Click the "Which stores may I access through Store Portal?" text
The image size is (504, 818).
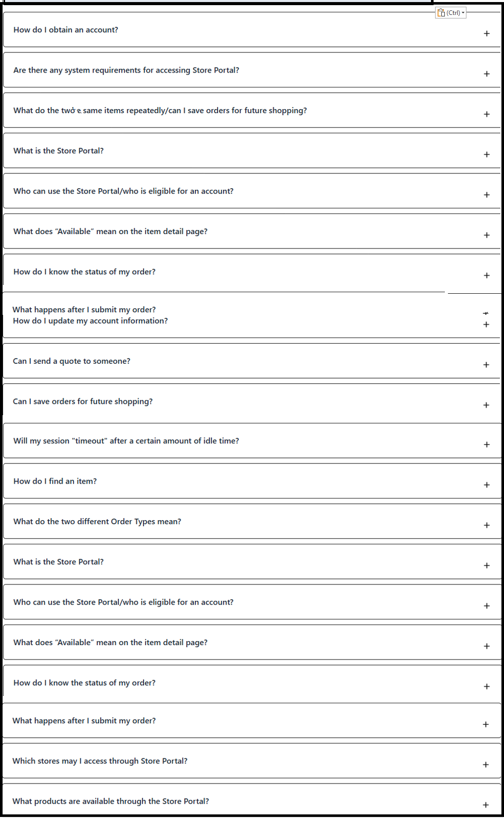coord(100,761)
